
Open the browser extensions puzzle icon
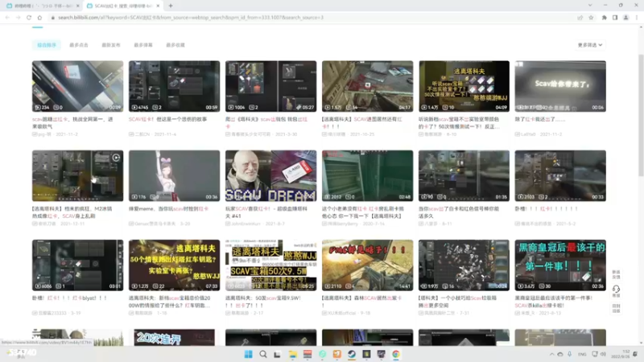605,18
